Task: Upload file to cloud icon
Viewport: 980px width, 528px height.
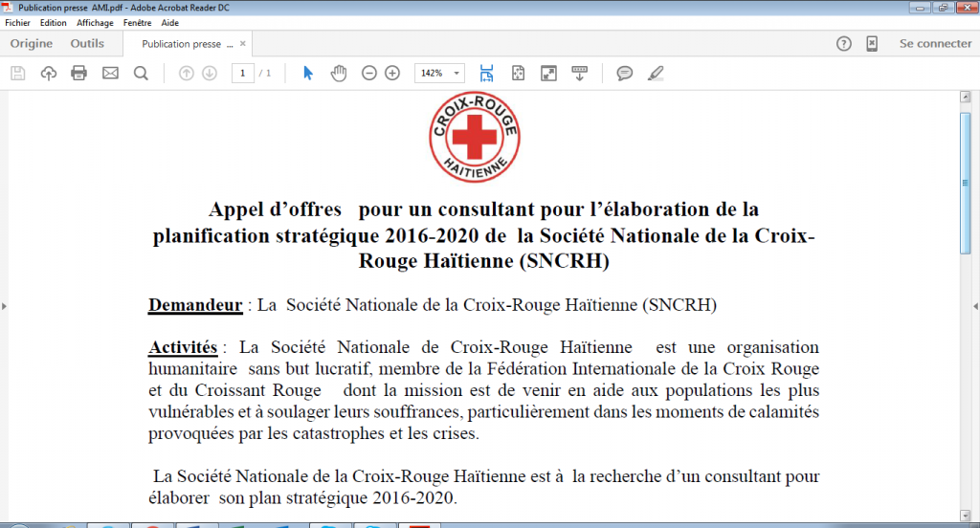Action: coord(48,73)
